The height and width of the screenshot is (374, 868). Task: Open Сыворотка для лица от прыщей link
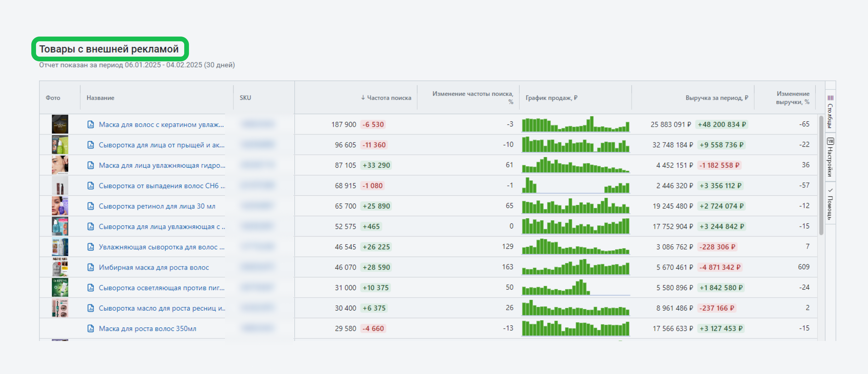click(x=161, y=145)
